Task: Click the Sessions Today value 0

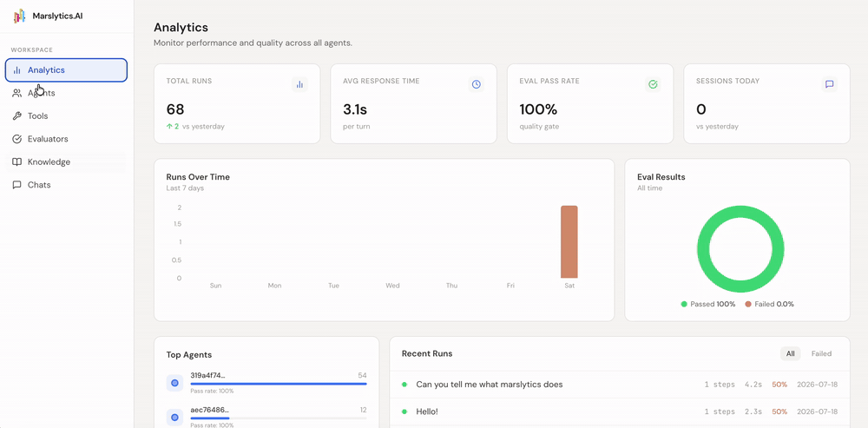Action: 700,109
